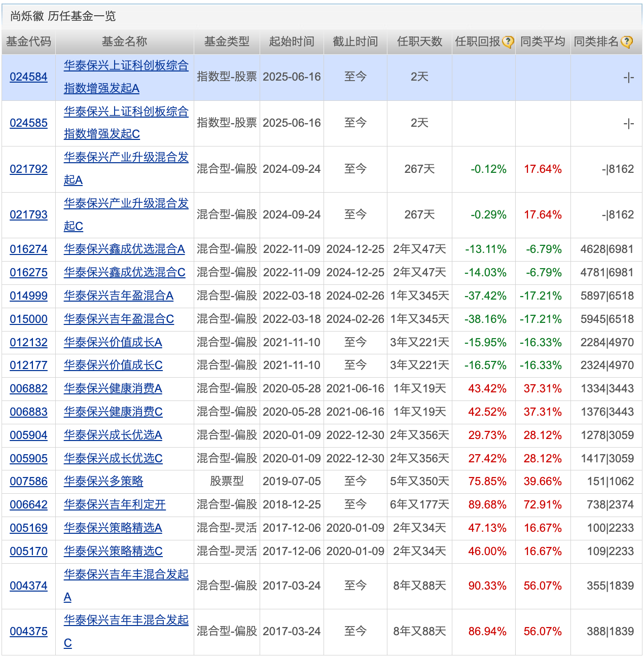The image size is (644, 658).
Task: Open 华泰保兴健康消费A link
Action: (x=113, y=389)
